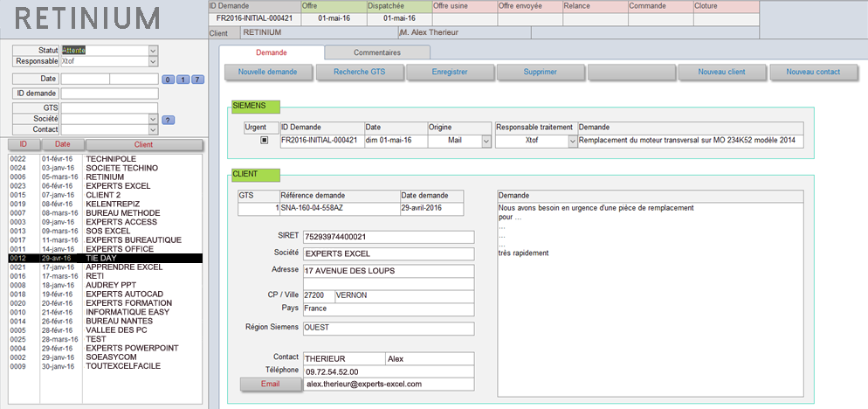Select AUDREY PPT row

105,285
